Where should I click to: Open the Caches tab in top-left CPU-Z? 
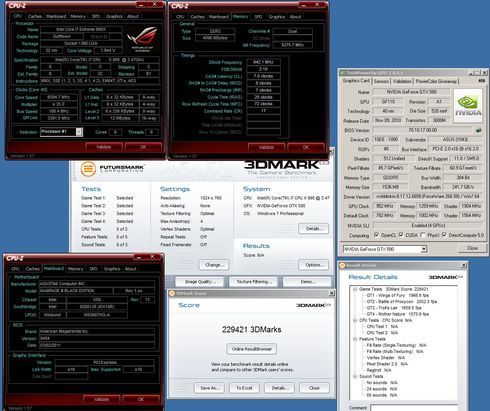coord(35,16)
